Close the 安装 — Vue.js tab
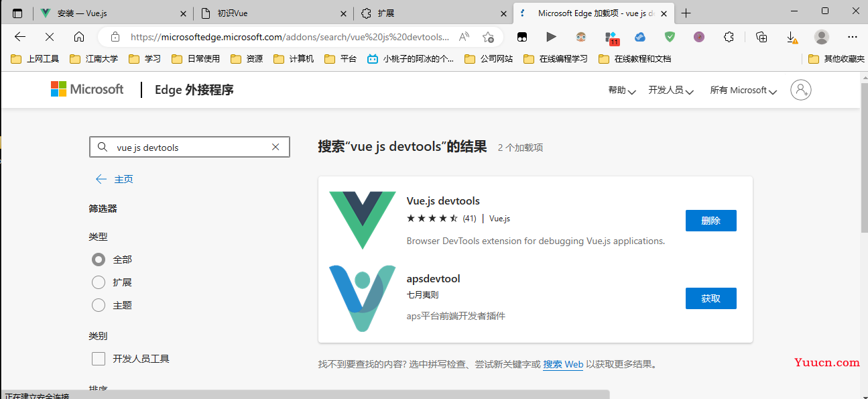This screenshot has width=868, height=399. [x=184, y=13]
